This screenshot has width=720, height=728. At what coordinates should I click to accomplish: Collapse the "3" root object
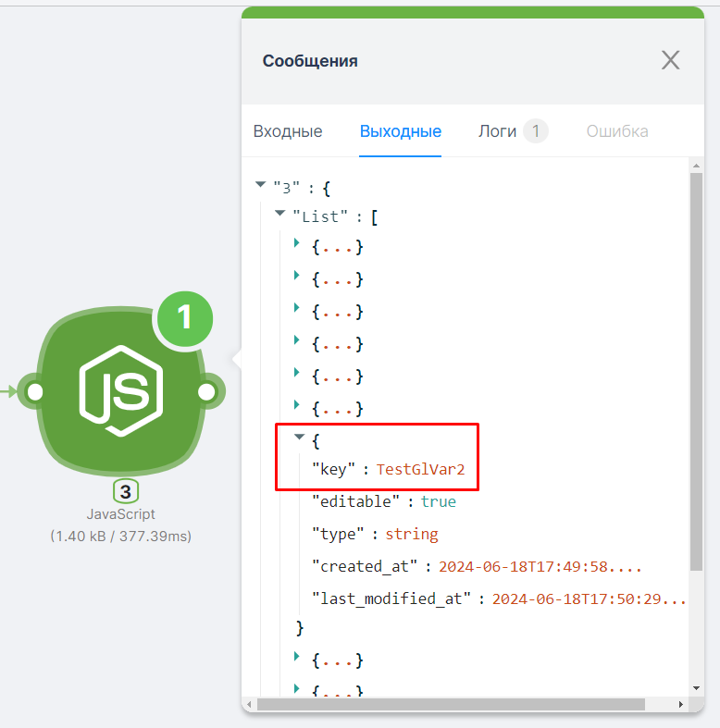click(261, 185)
